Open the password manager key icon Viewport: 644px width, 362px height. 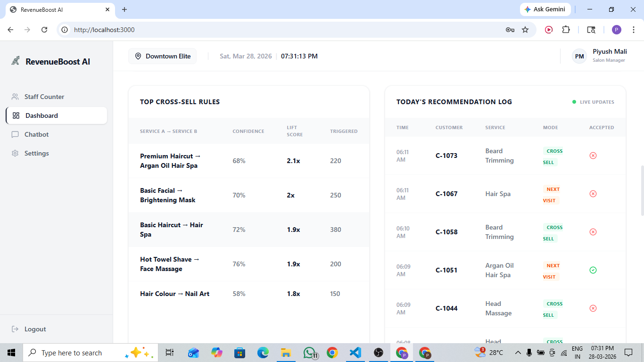(510, 30)
